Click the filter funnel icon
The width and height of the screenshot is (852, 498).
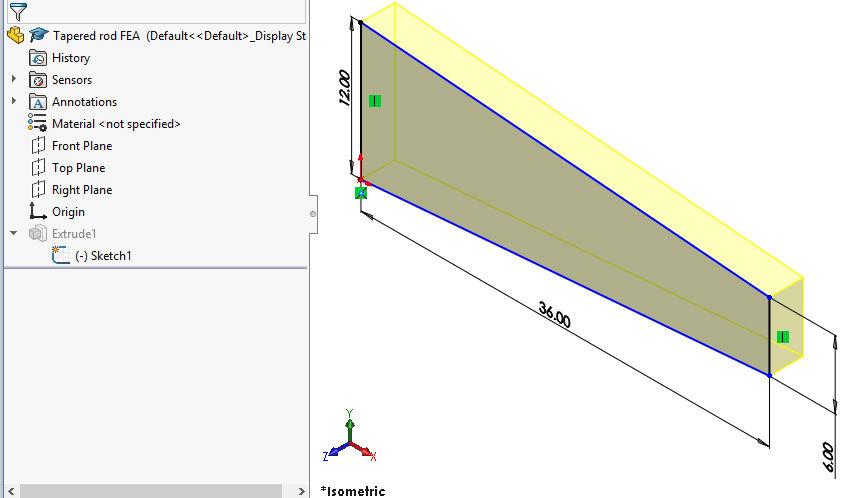click(18, 11)
